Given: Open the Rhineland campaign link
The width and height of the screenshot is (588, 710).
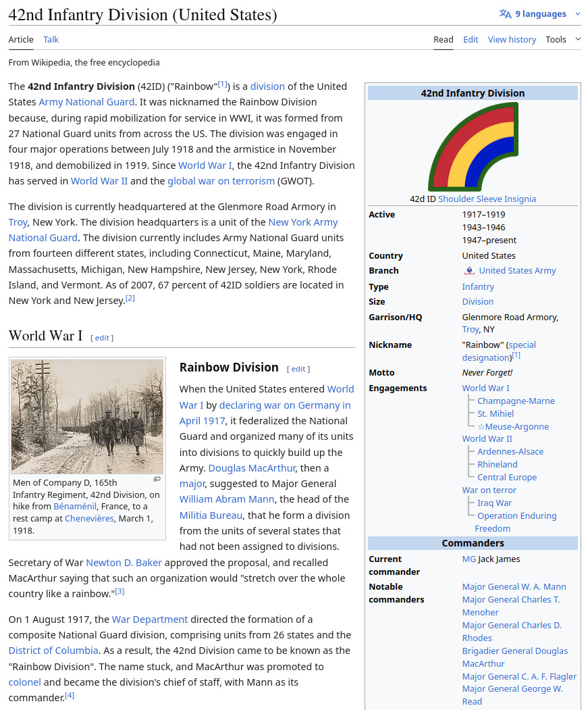Looking at the screenshot, I should click(498, 465).
